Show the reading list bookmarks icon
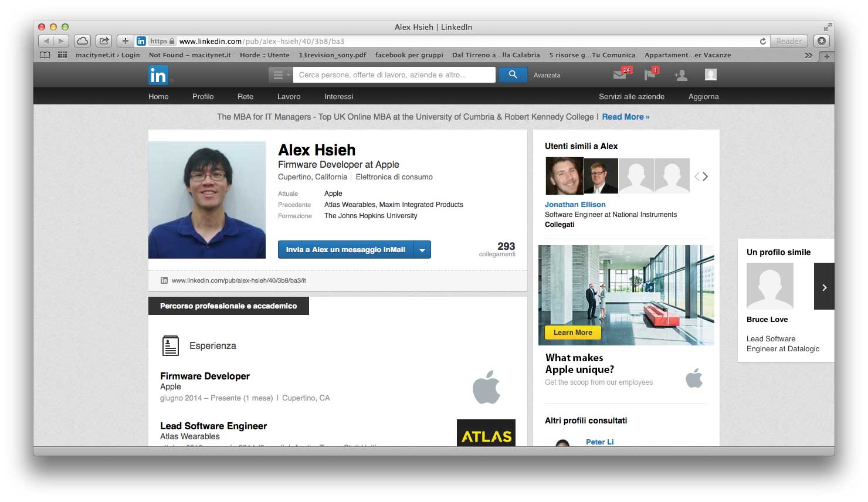 pos(45,55)
